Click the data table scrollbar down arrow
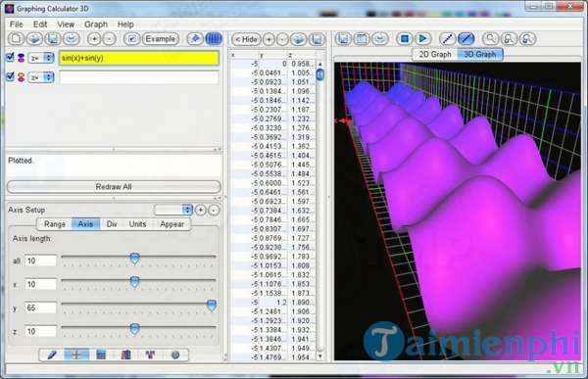 pyautogui.click(x=319, y=356)
